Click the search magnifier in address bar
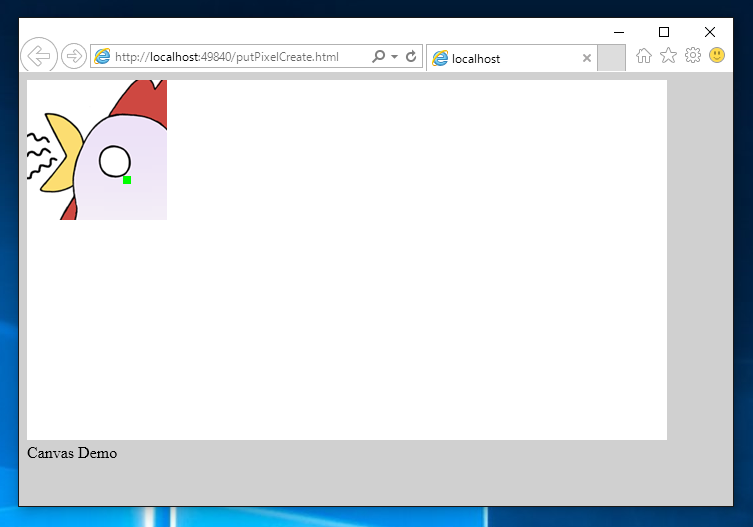 [378, 56]
